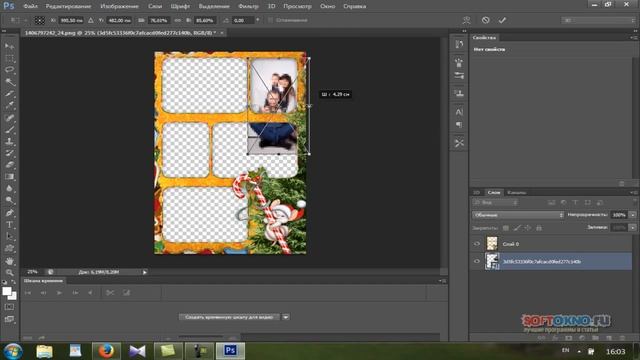Select the Magic Wand tool
This screenshot has height=360, width=640.
click(x=9, y=82)
